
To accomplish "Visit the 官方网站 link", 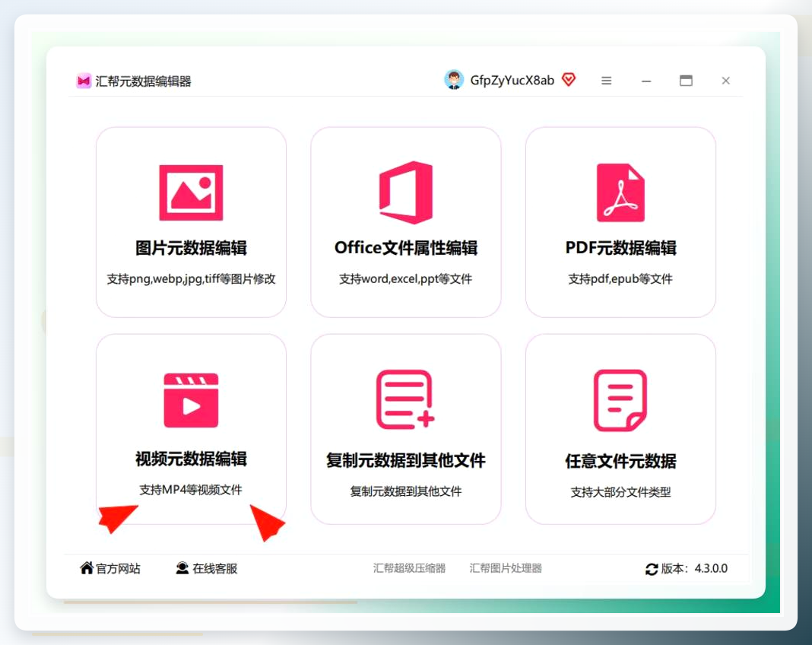I will tap(110, 568).
